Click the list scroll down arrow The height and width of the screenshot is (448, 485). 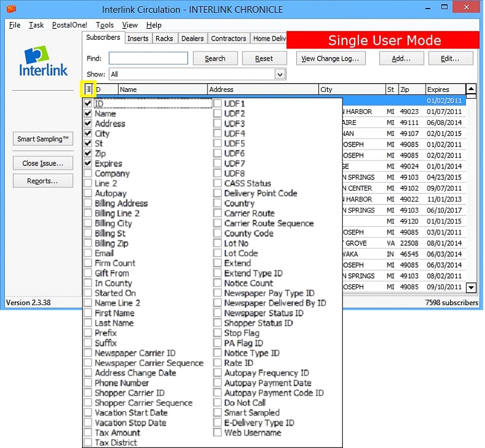tap(471, 287)
